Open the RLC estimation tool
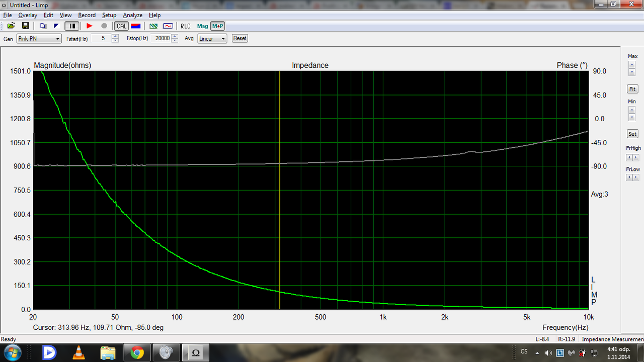This screenshot has height=362, width=644. pyautogui.click(x=186, y=26)
